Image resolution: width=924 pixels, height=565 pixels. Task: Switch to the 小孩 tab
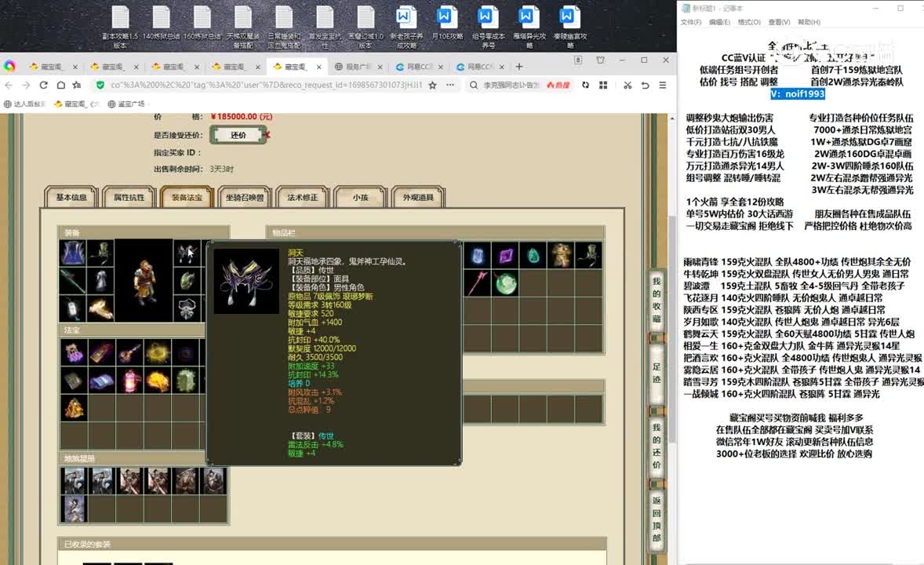[x=360, y=197]
